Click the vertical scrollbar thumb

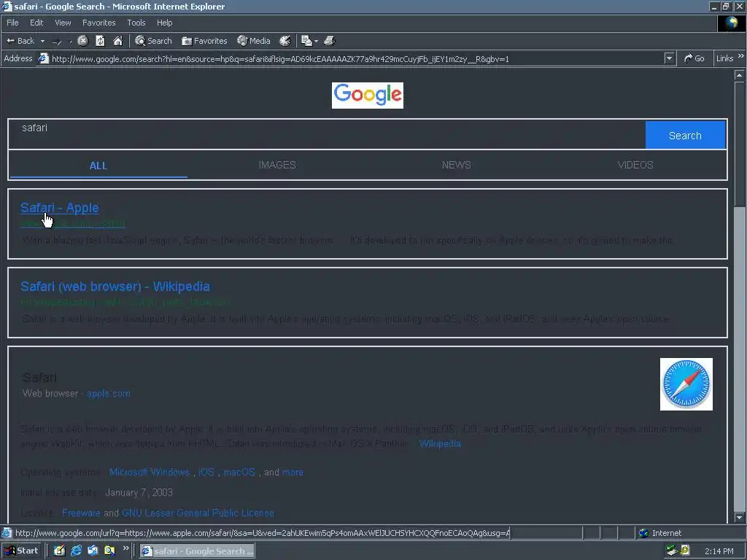point(739,144)
